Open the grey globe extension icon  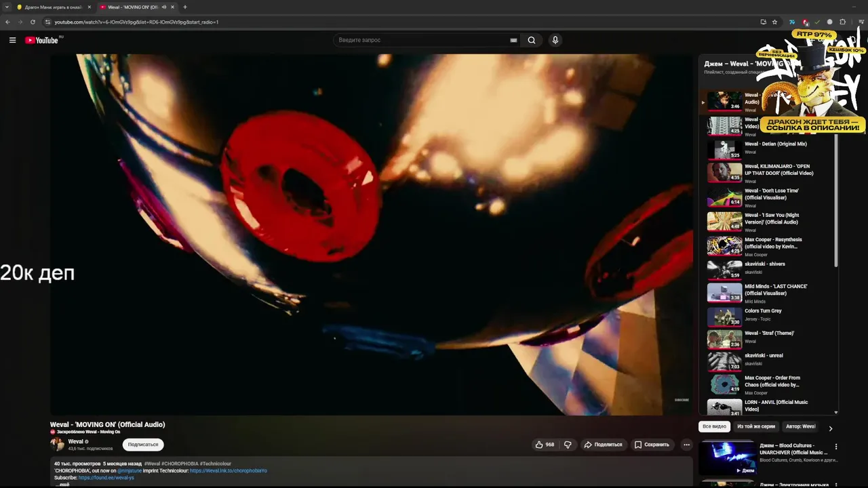[x=829, y=22]
